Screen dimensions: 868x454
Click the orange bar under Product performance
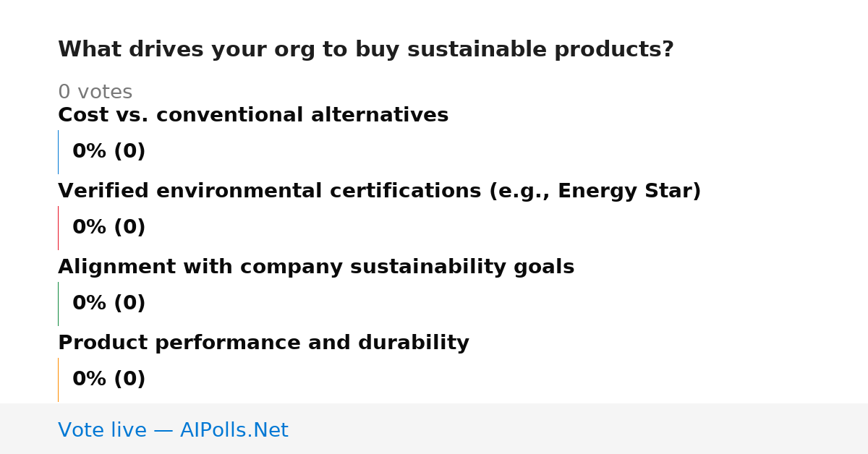[x=58, y=380]
